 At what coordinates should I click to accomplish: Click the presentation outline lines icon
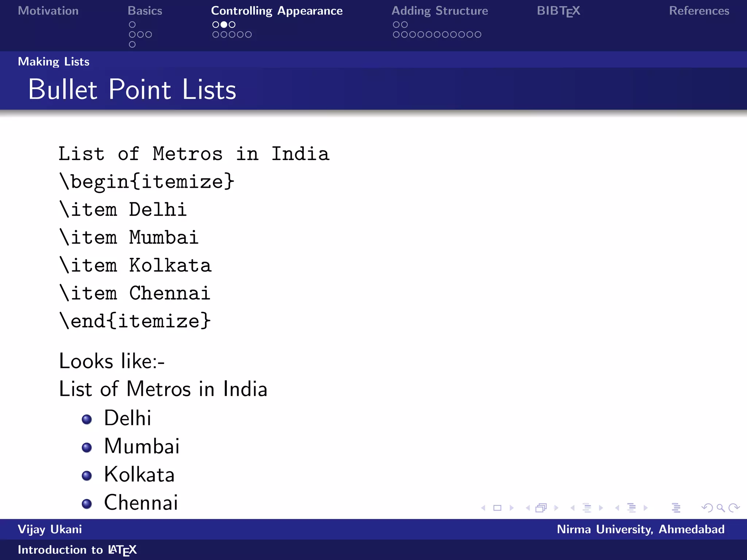[676, 508]
